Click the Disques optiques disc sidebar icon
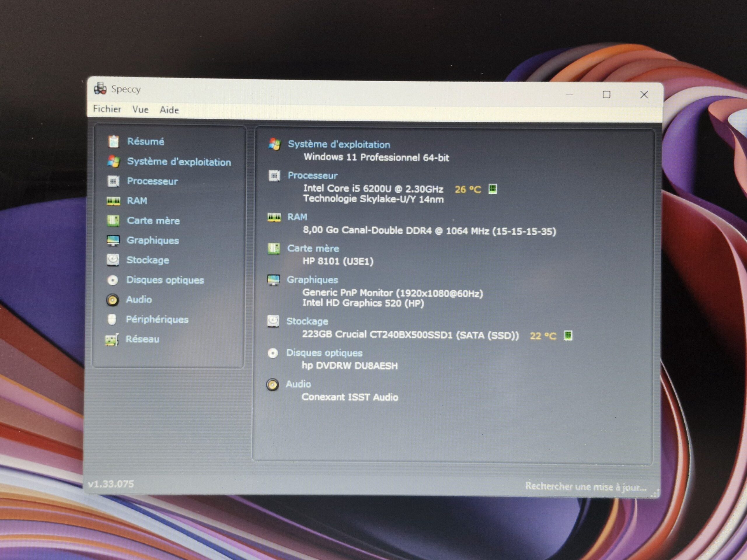 [x=112, y=280]
